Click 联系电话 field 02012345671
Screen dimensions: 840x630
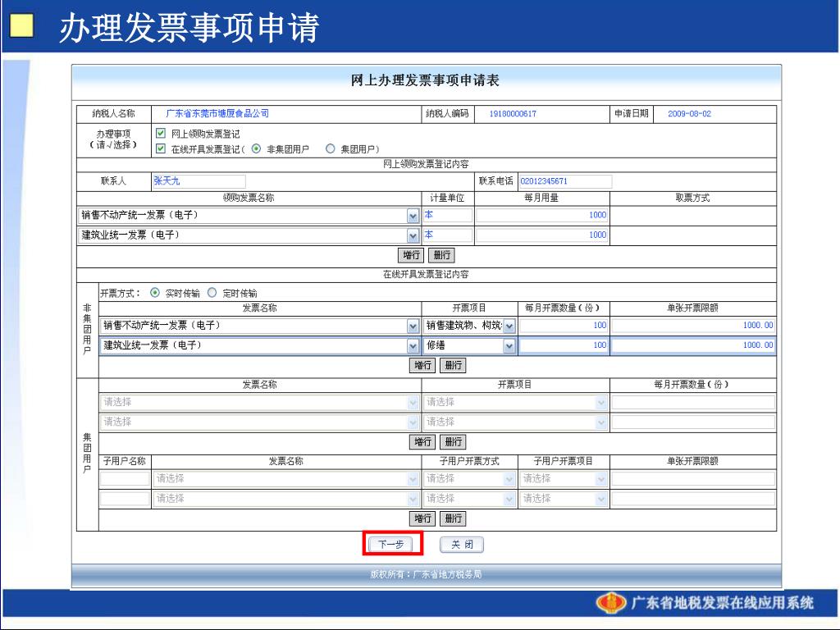tap(564, 181)
